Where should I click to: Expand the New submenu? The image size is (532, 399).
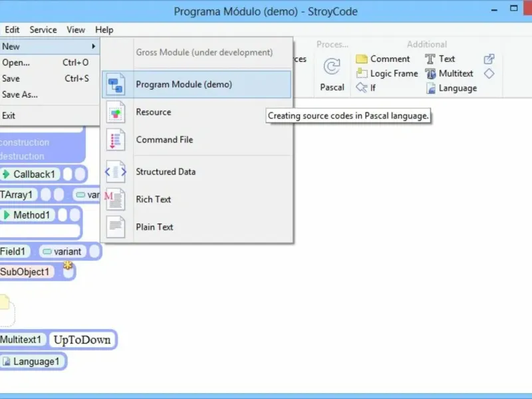49,47
